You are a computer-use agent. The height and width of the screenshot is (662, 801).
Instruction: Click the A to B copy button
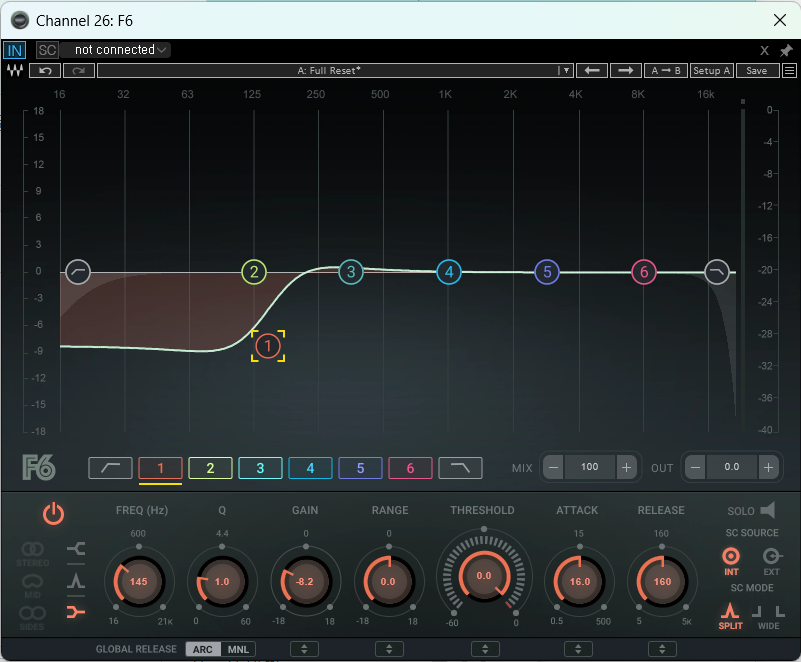tap(665, 71)
